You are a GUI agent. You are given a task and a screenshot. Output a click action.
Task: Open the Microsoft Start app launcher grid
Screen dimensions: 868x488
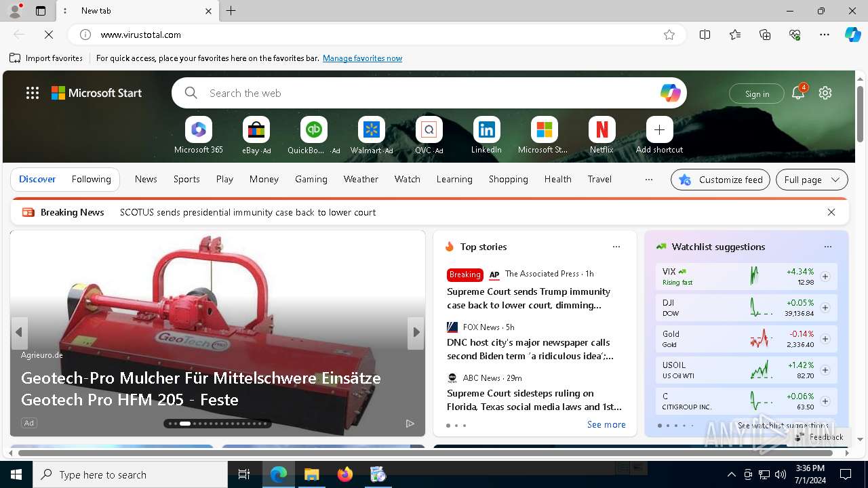pyautogui.click(x=33, y=93)
